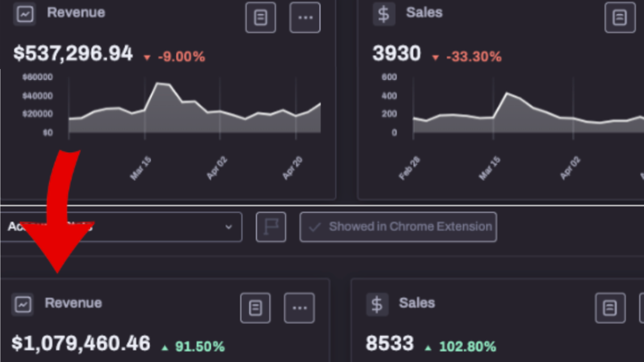Click the $1,079,460.46 revenue total
The height and width of the screenshot is (362, 644).
(81, 344)
